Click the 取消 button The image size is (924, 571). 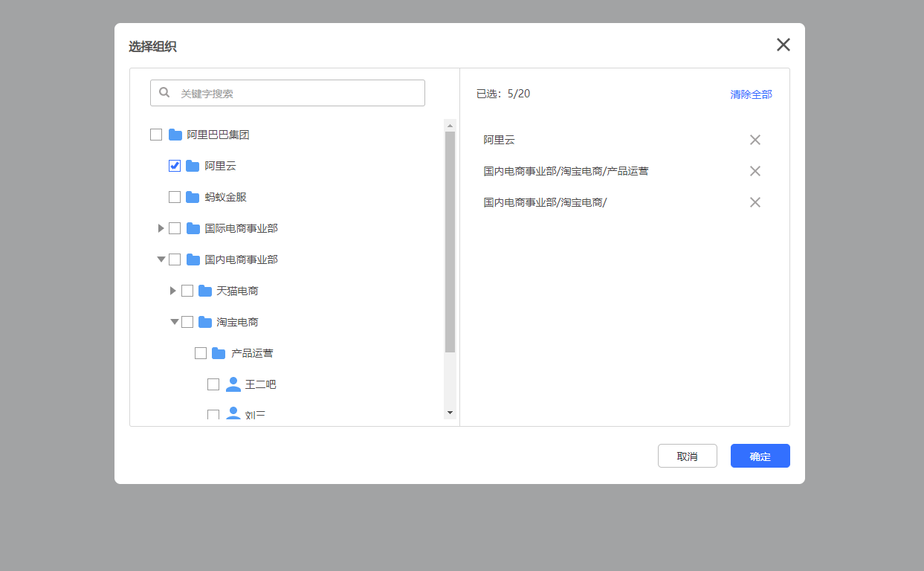pos(688,456)
